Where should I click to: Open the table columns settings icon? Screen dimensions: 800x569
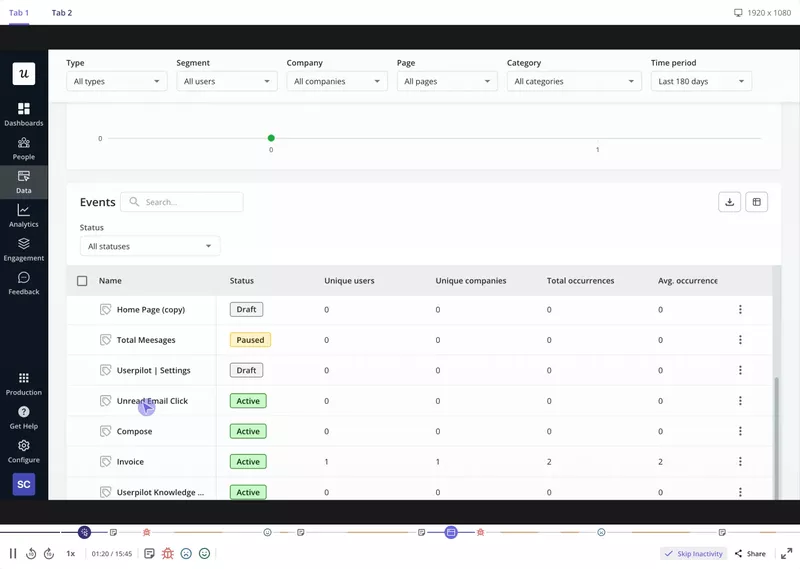757,202
